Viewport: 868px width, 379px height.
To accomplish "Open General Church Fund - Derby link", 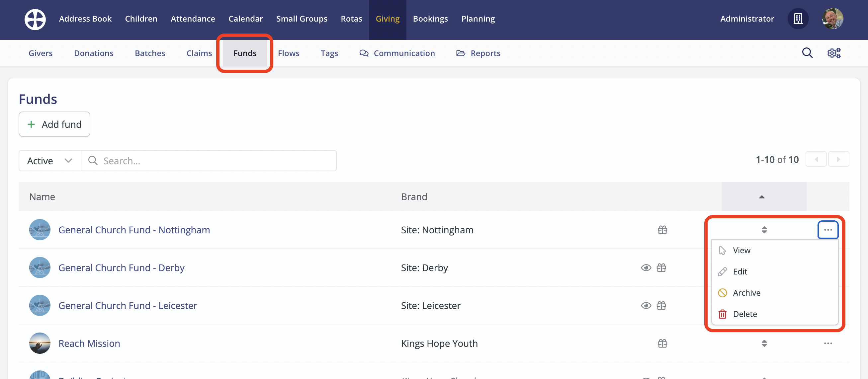I will pos(121,268).
